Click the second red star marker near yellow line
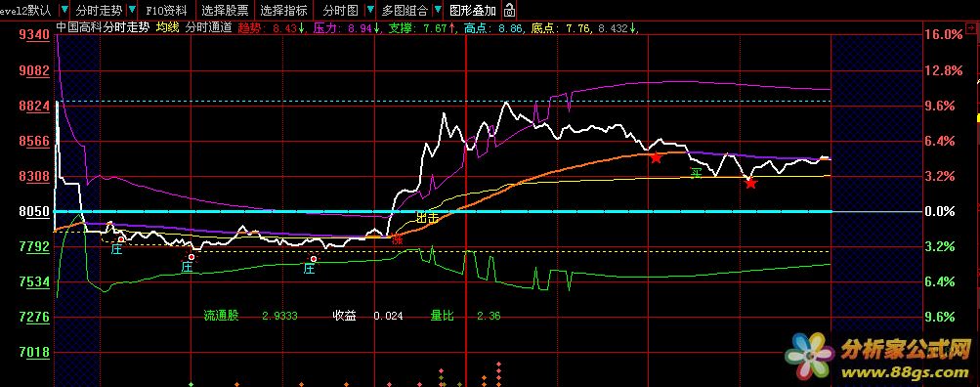This screenshot has width=980, height=387. tap(751, 183)
